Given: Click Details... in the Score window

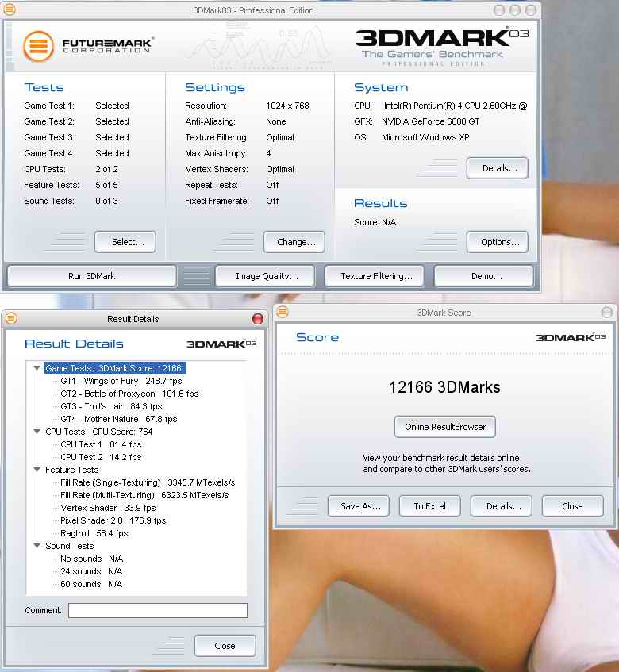Looking at the screenshot, I should coord(501,506).
